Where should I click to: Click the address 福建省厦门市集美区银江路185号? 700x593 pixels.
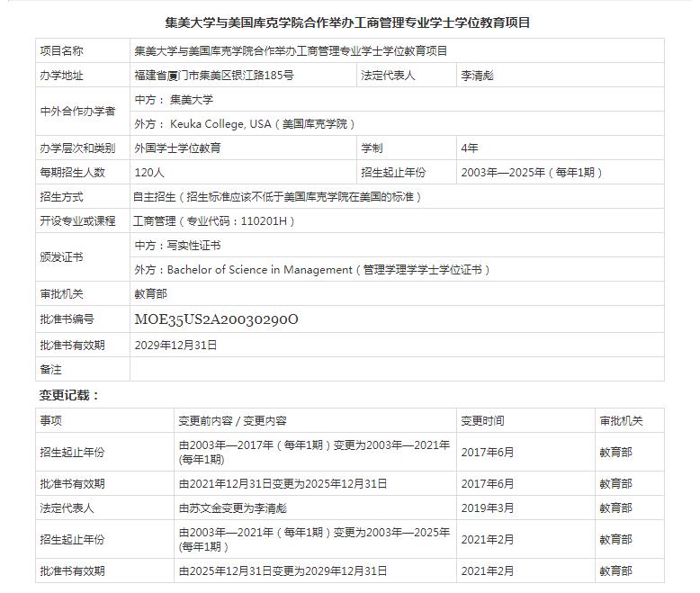click(214, 75)
